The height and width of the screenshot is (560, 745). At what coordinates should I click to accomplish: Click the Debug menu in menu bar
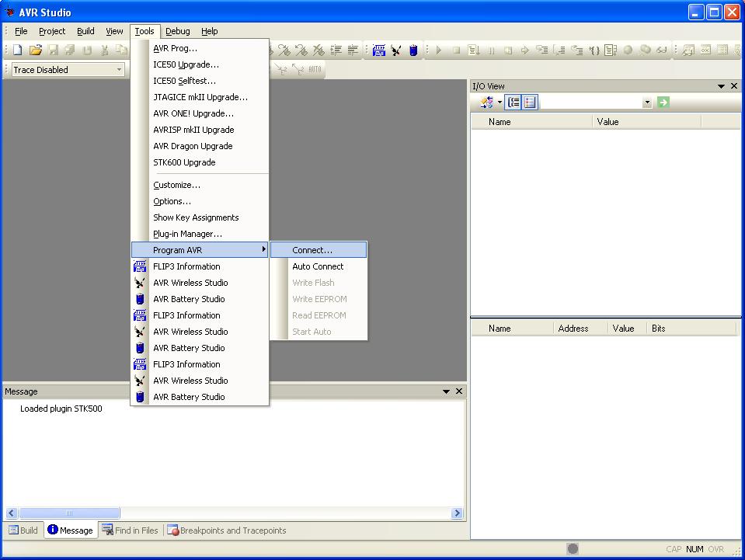pyautogui.click(x=177, y=31)
